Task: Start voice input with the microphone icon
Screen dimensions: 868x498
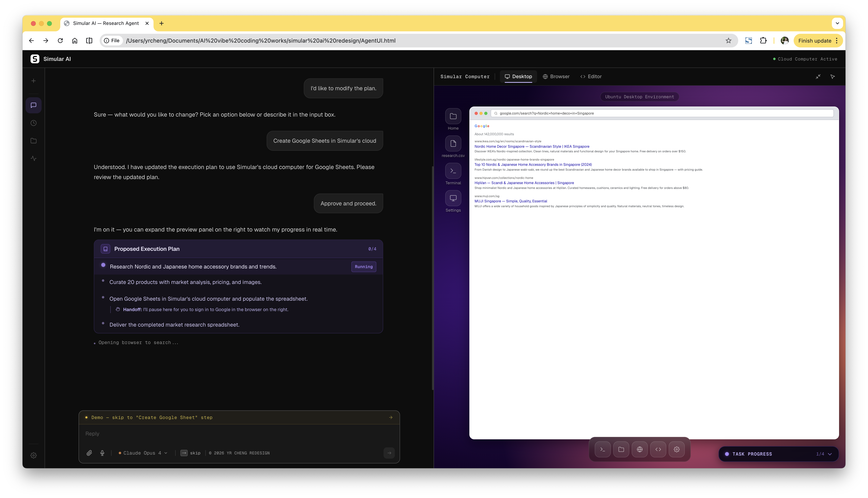Action: [x=102, y=453]
